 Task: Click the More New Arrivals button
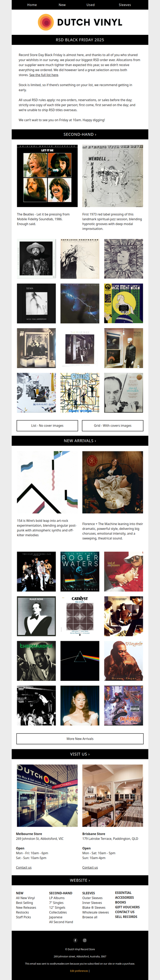[x=80, y=739]
